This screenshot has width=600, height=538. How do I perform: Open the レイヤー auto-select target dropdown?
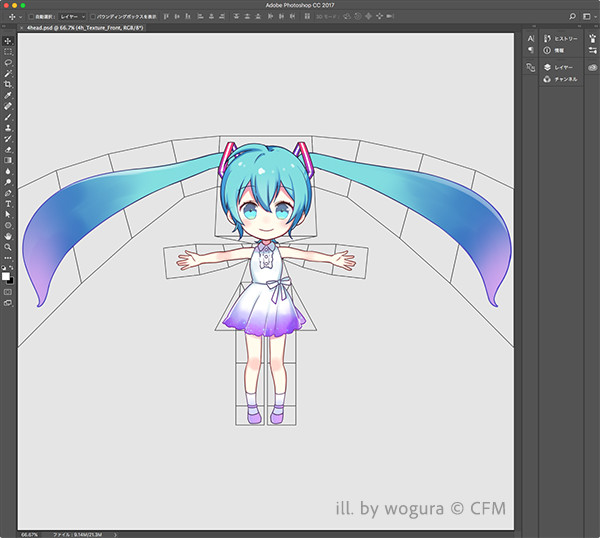click(72, 16)
